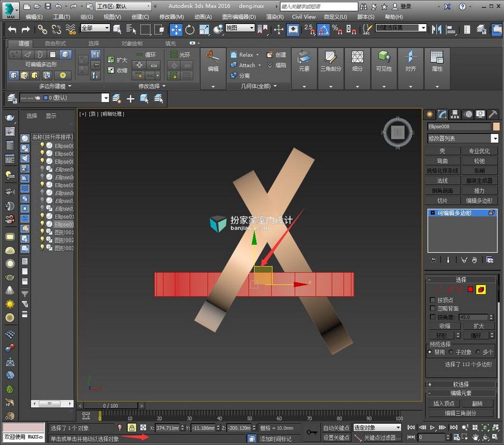Select the Move tool in main toolbar

(x=176, y=30)
